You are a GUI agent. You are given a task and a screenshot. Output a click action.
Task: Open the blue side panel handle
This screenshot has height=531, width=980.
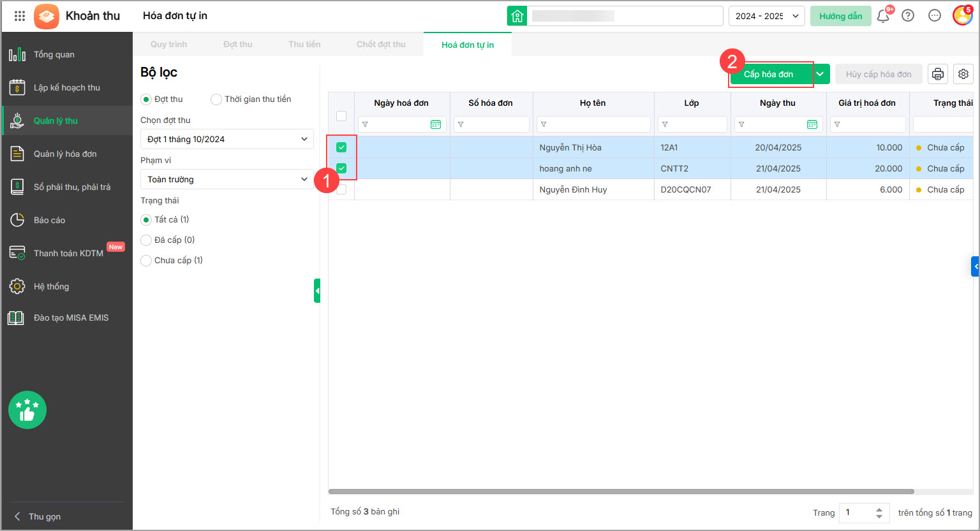(x=976, y=266)
